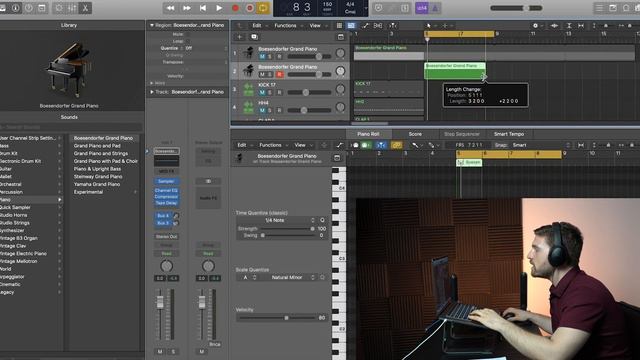Toggle the automation curve icon in tracks toolbar

(365, 25)
